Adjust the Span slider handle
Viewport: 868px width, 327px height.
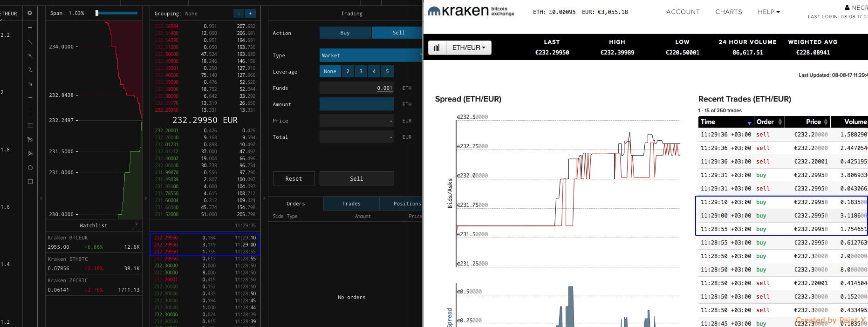pos(97,13)
